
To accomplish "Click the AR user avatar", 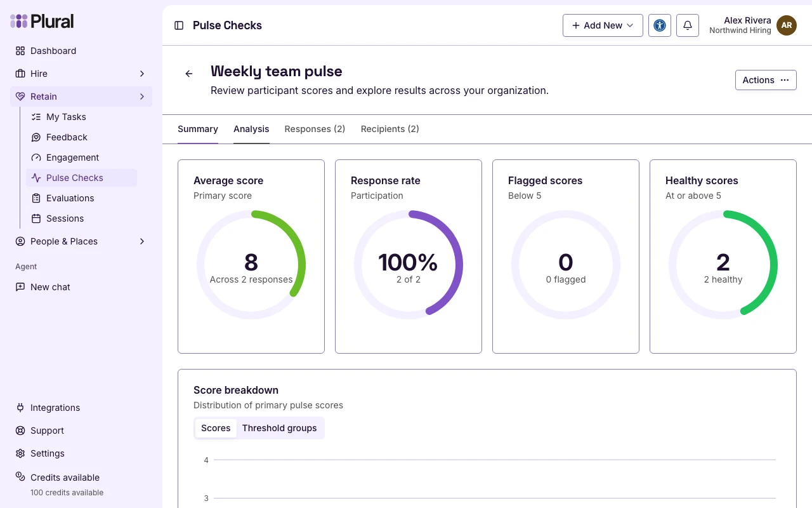I will click(787, 25).
